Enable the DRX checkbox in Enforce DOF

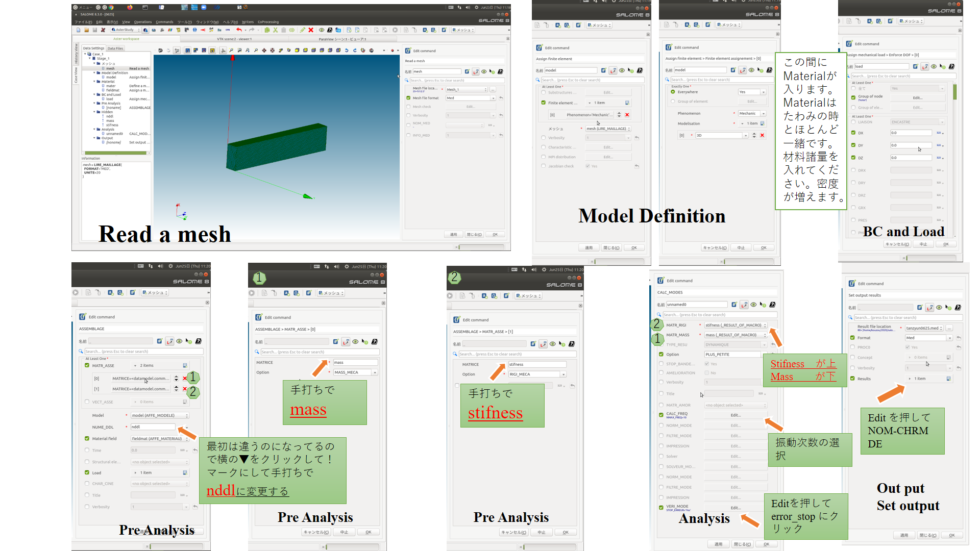click(x=853, y=170)
